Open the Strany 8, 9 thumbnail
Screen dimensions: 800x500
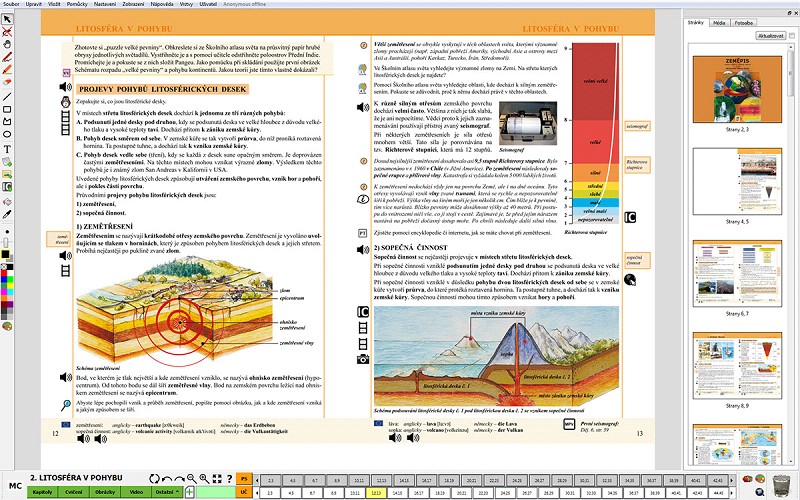[x=737, y=365]
